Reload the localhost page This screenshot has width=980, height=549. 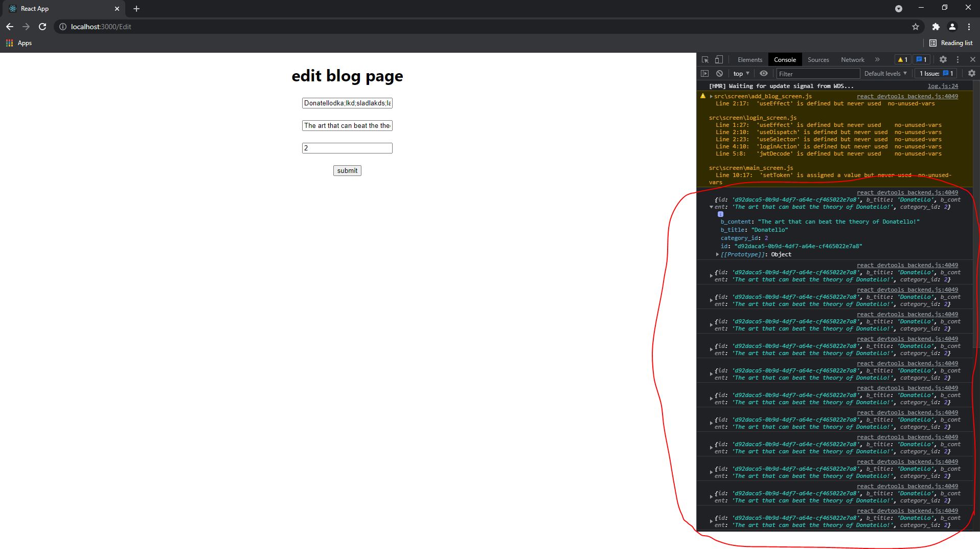click(42, 27)
